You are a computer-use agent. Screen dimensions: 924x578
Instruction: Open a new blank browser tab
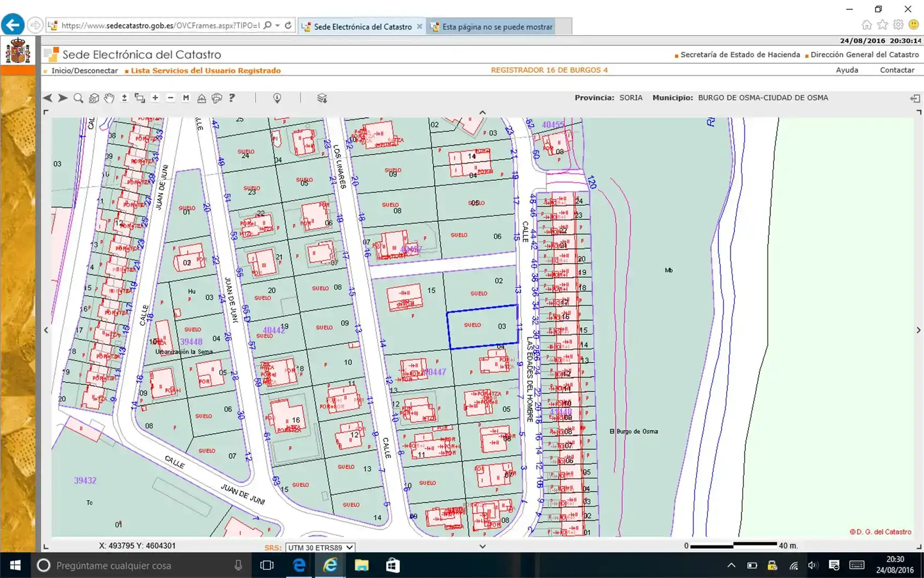point(564,26)
